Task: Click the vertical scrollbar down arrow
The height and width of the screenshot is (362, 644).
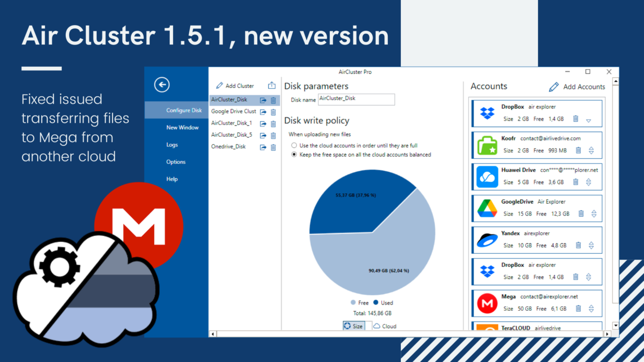Action: (x=615, y=325)
